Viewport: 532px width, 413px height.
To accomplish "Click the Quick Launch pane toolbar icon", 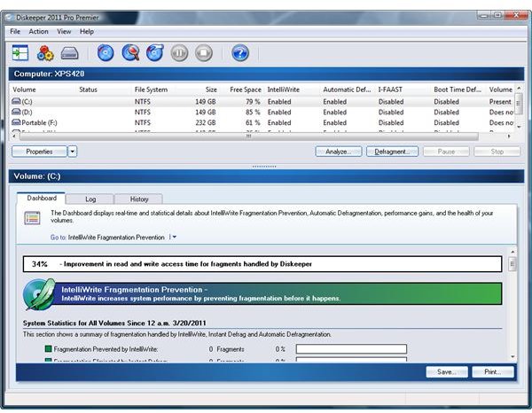I will pyautogui.click(x=20, y=53).
